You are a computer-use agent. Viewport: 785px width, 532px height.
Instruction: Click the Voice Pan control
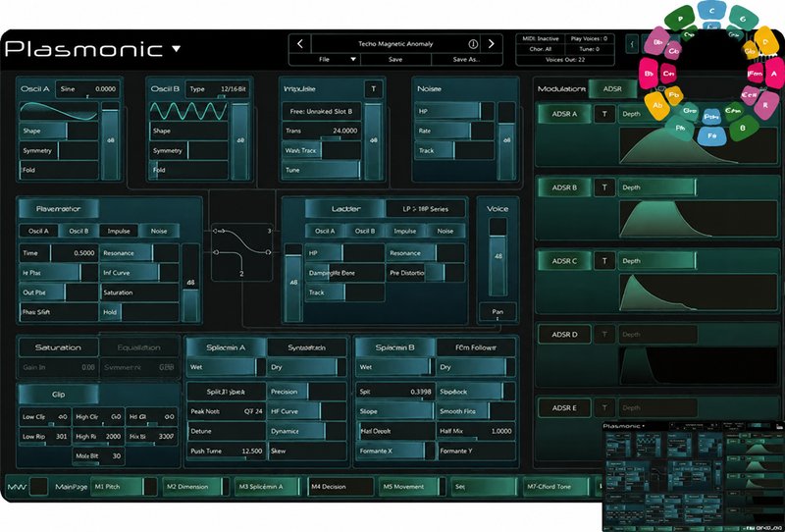pyautogui.click(x=497, y=312)
